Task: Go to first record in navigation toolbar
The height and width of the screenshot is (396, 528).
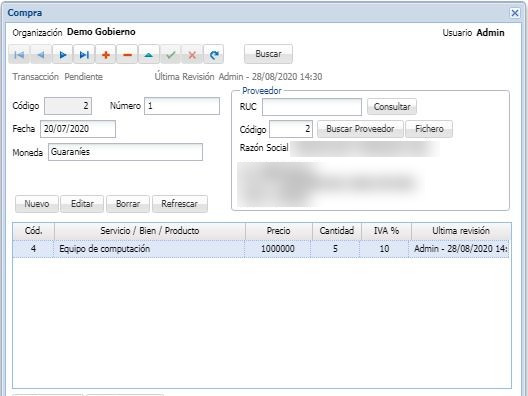Action: [x=19, y=55]
